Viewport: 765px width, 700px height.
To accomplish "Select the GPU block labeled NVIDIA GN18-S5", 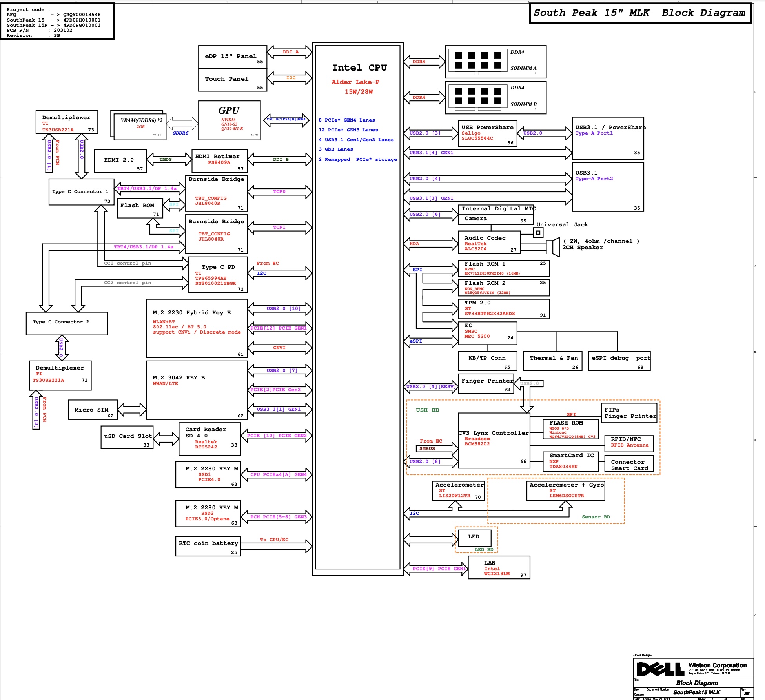I will tap(229, 120).
